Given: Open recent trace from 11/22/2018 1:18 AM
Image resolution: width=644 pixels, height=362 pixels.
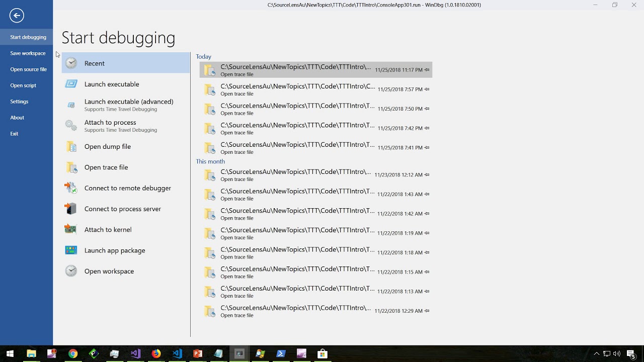Looking at the screenshot, I should pyautogui.click(x=316, y=253).
